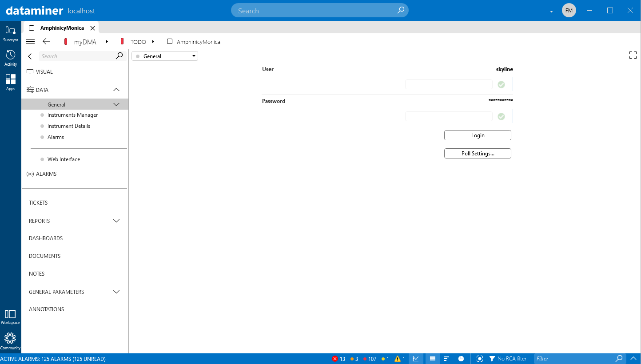
Task: Click Active Alarms status text
Action: 53,359
